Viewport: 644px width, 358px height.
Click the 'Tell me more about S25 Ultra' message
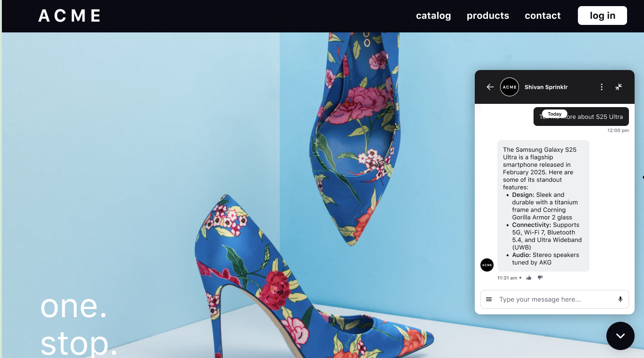[581, 117]
